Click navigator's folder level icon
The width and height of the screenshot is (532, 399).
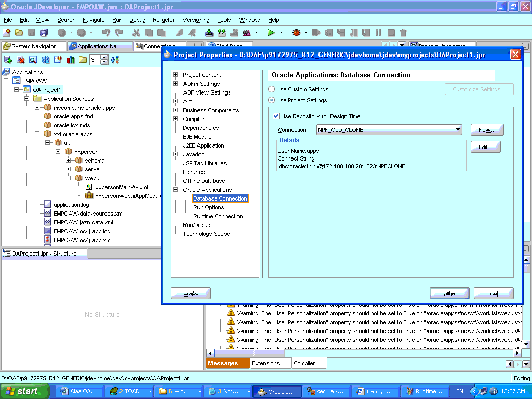(83, 60)
